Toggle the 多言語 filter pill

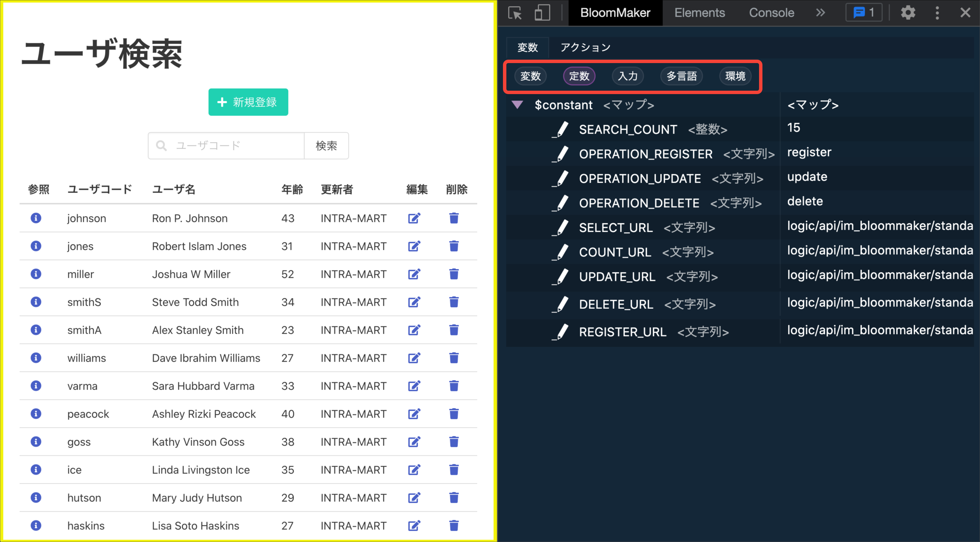tap(681, 76)
